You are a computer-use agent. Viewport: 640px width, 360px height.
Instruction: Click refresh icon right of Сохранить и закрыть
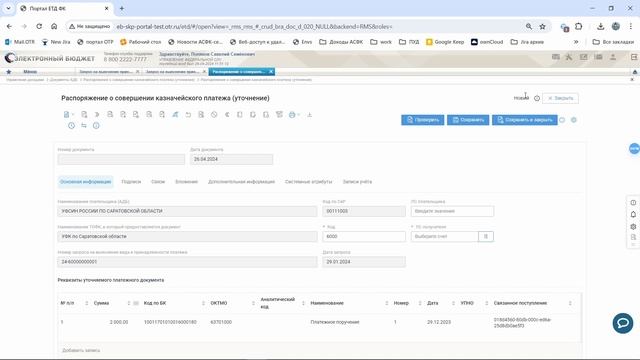(562, 120)
